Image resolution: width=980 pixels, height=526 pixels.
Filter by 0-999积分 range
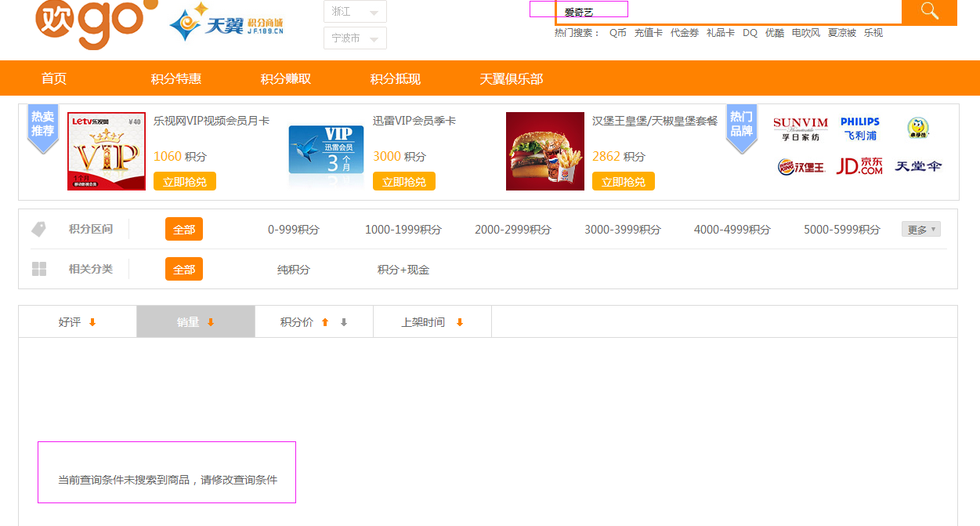tap(294, 230)
